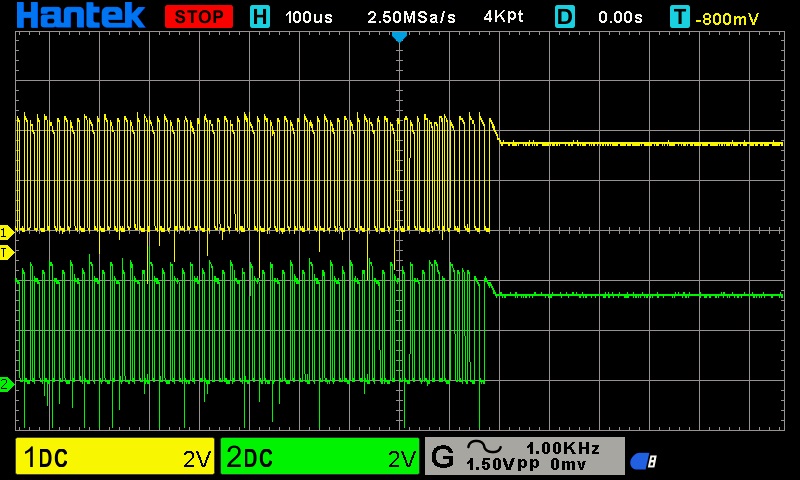Screen dimensions: 800x480
Task: Click the red STOP acquisition status indicator
Action: point(199,17)
